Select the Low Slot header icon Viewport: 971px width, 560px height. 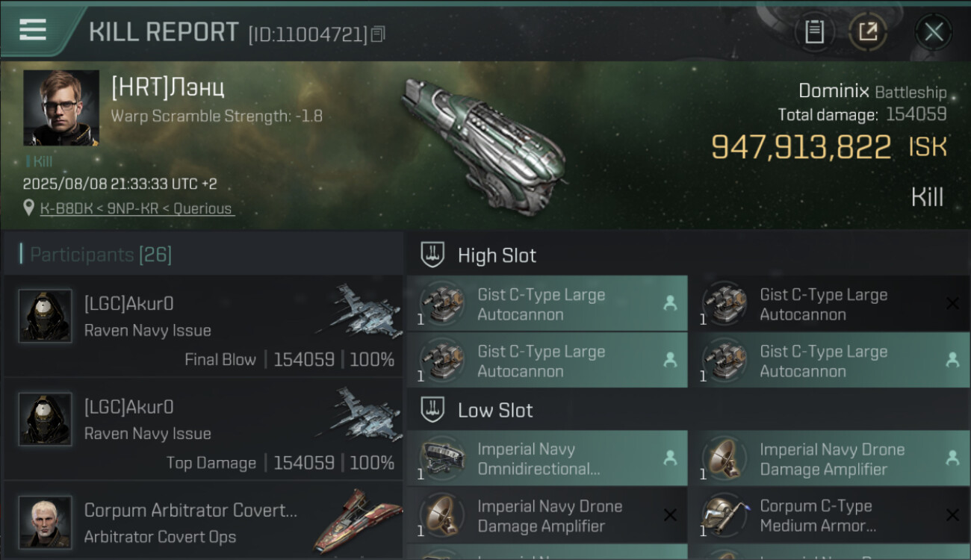point(433,410)
